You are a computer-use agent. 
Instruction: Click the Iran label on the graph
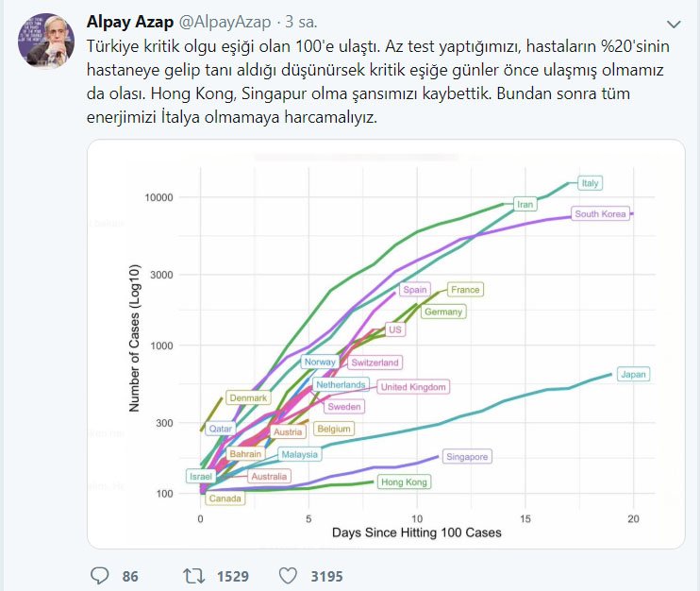click(x=525, y=204)
